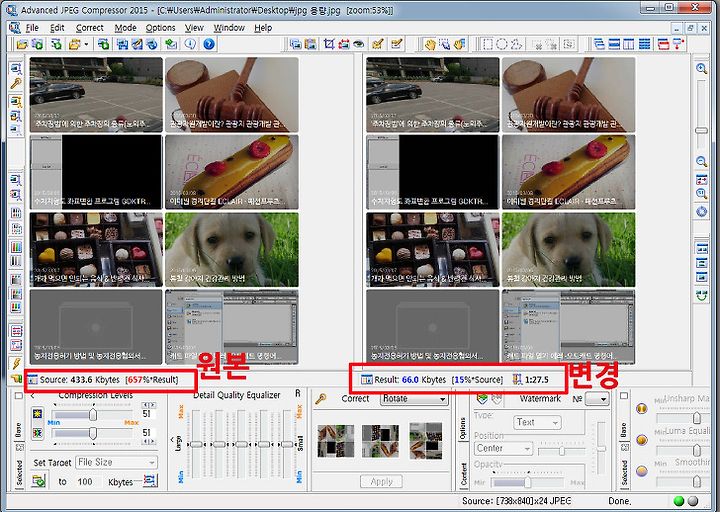Click the Apply button
The width and height of the screenshot is (720, 512).
point(381,481)
